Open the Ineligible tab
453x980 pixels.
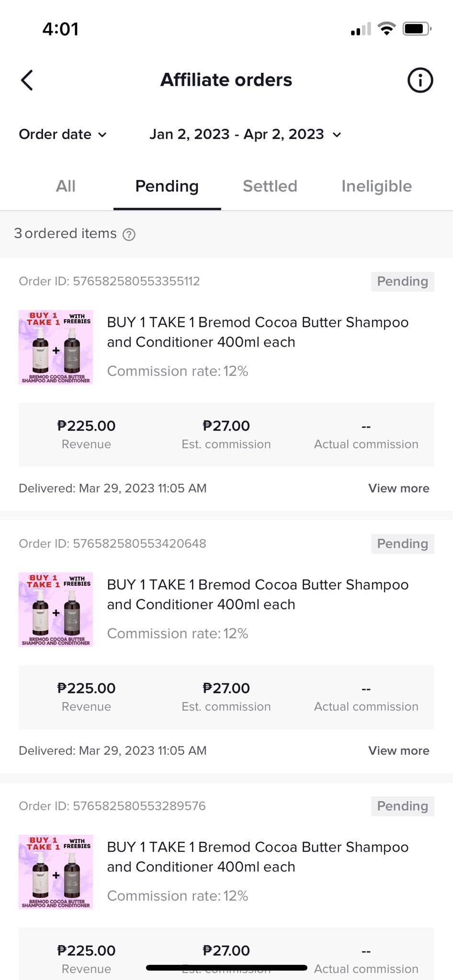click(x=376, y=186)
